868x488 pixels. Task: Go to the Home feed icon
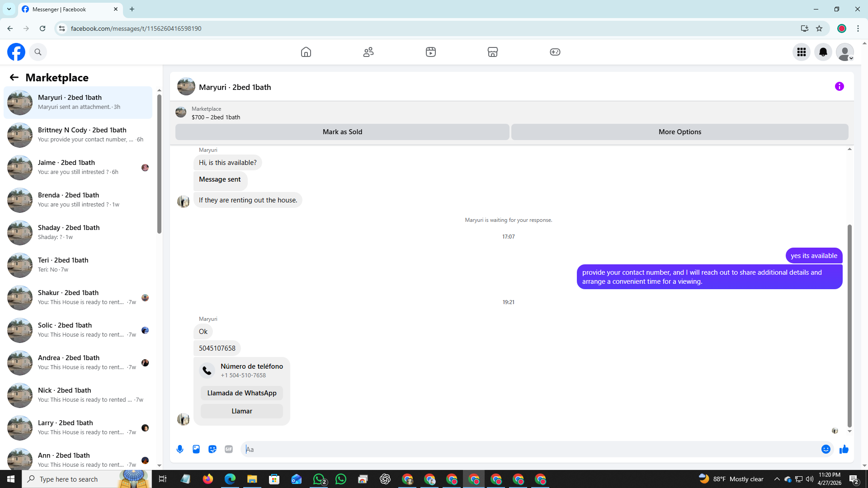click(x=306, y=52)
